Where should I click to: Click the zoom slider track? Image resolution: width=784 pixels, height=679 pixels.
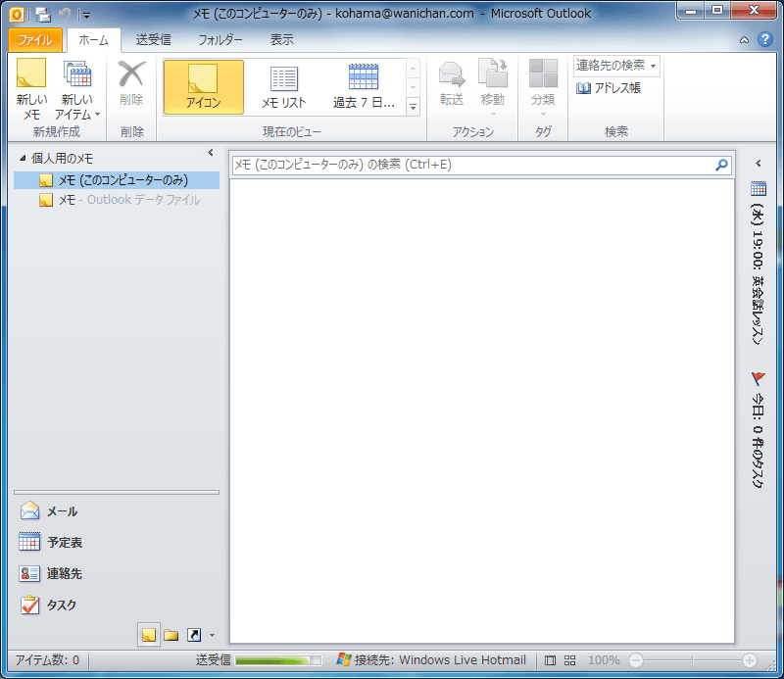pos(693,660)
